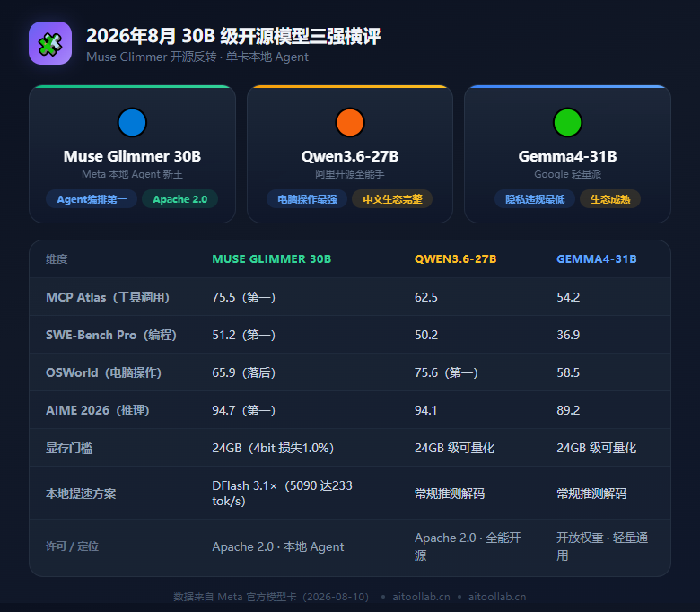Click the blue circle above Muse Glimmer 30B
700x612 pixels.
(x=132, y=122)
